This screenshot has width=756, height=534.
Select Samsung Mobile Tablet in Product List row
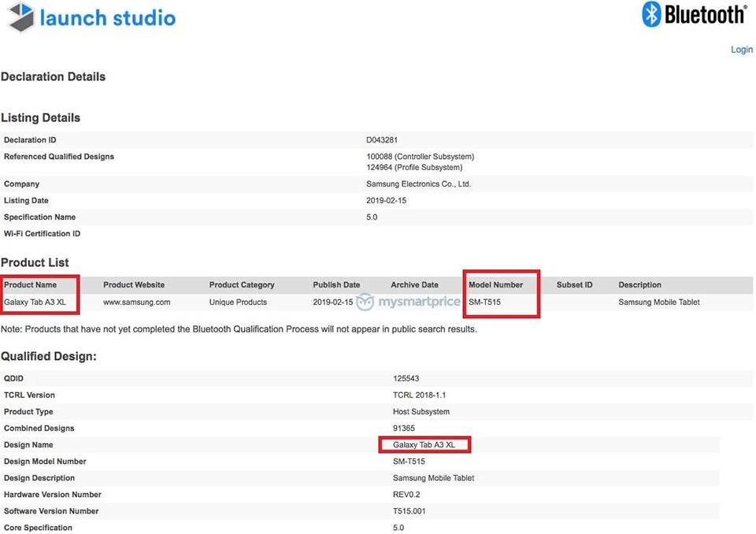click(659, 302)
